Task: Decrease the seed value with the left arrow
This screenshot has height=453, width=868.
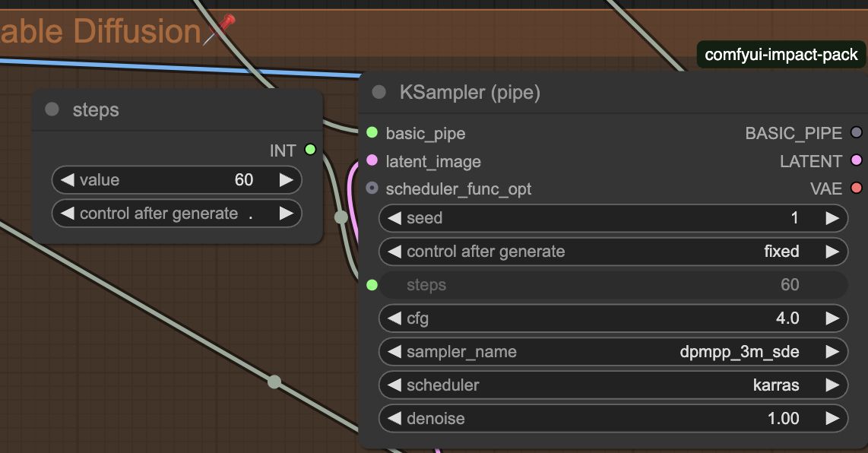Action: (394, 218)
